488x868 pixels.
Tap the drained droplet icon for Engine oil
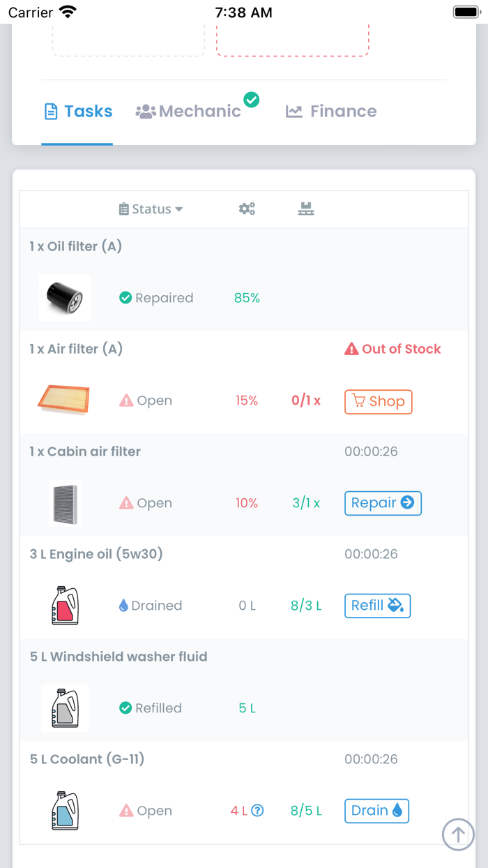124,606
